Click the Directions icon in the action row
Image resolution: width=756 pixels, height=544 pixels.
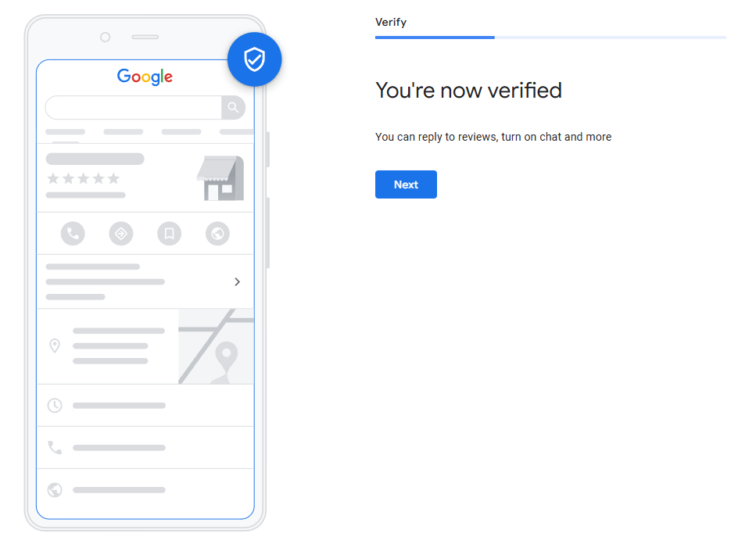121,233
